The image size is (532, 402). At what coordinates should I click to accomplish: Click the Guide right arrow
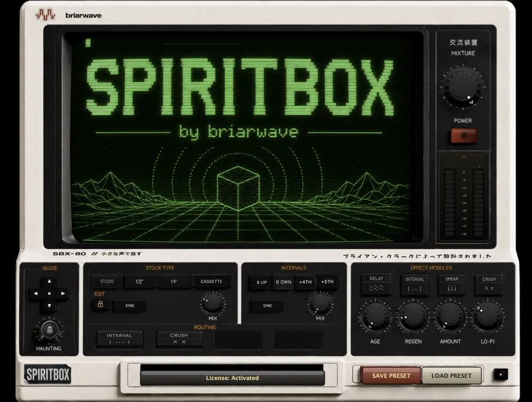pos(63,293)
